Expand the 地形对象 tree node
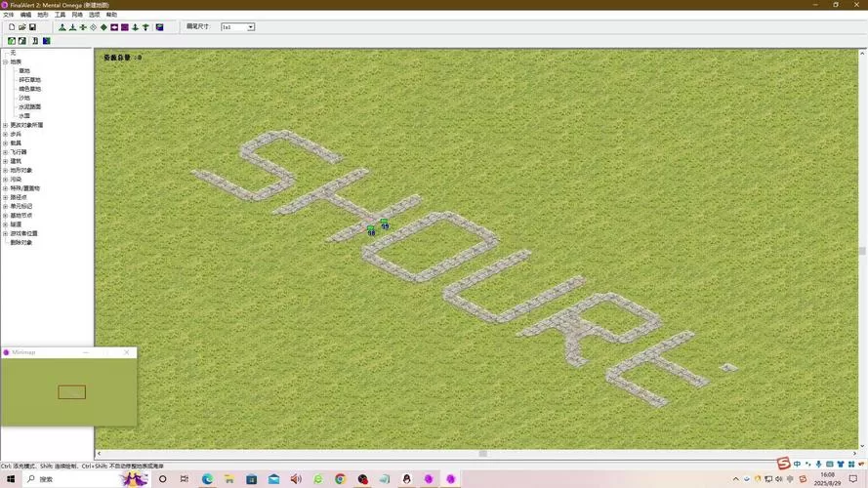Screen dimensions: 868x488 6,170
